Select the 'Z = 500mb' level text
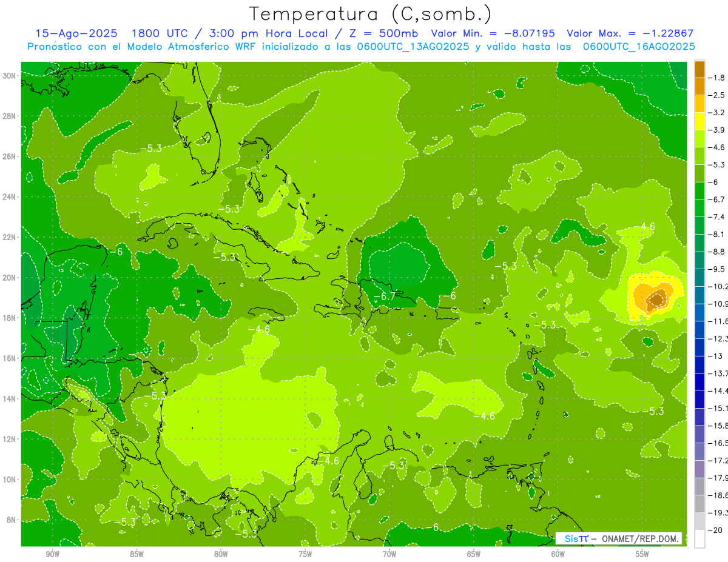The image size is (728, 562). (382, 33)
